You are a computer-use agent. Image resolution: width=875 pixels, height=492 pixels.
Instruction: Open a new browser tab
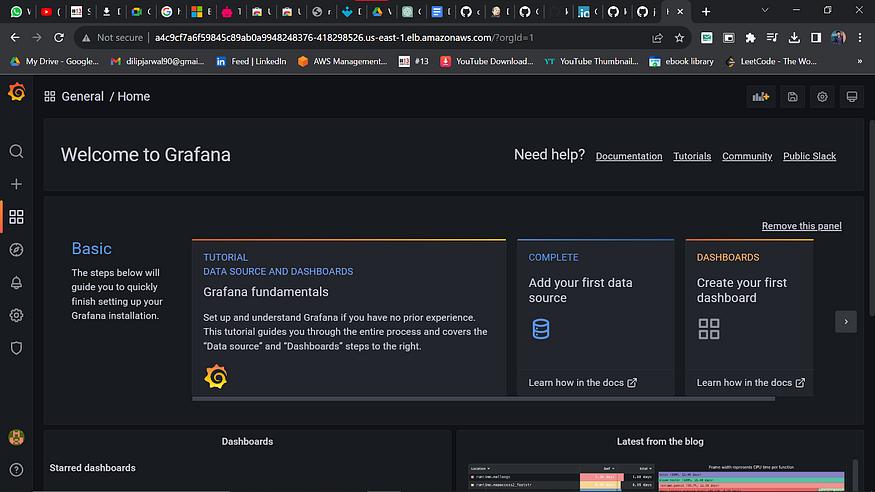706,11
